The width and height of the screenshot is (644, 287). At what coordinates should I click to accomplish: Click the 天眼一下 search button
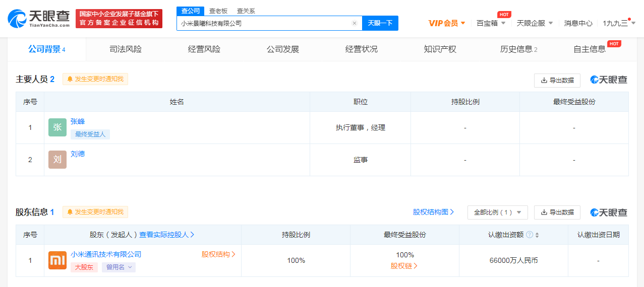tap(380, 23)
